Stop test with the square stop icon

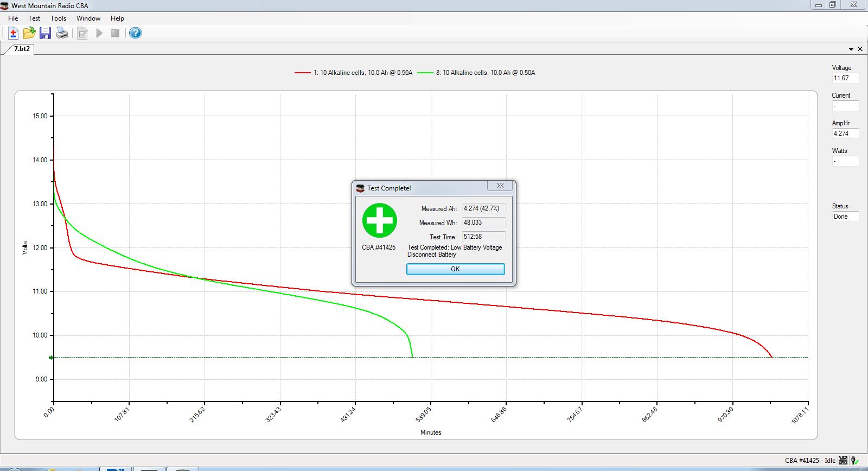point(115,33)
